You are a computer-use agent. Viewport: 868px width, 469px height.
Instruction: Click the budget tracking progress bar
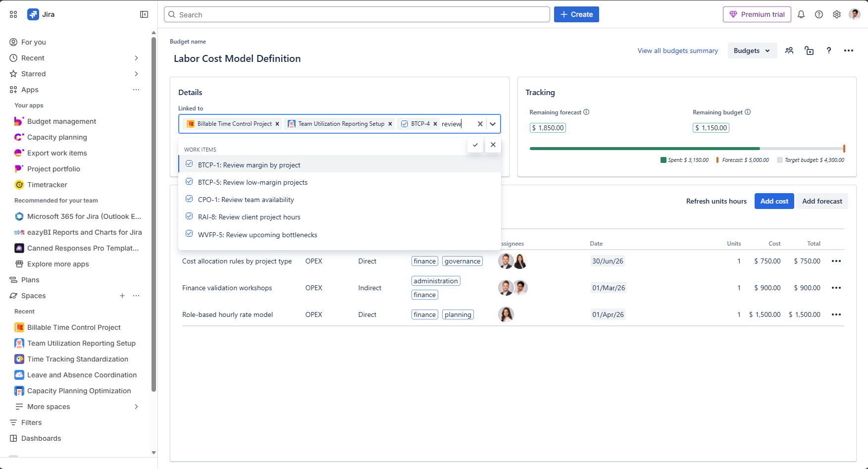pyautogui.click(x=687, y=149)
